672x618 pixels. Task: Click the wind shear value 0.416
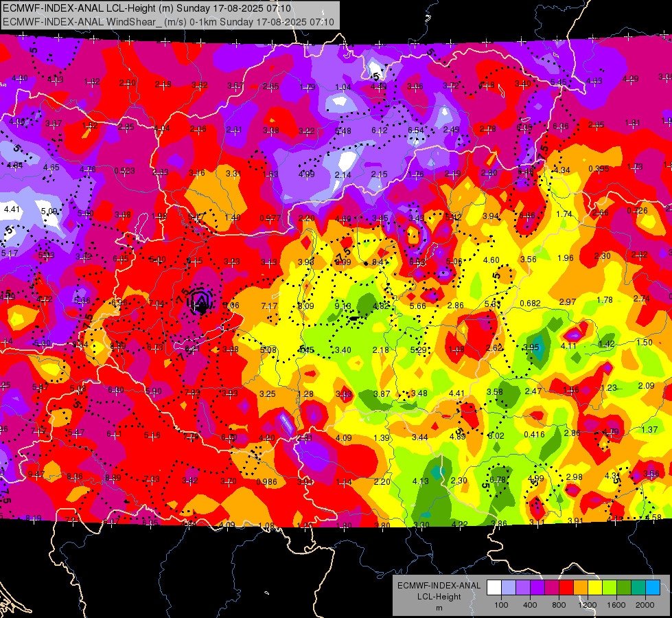[x=535, y=435]
